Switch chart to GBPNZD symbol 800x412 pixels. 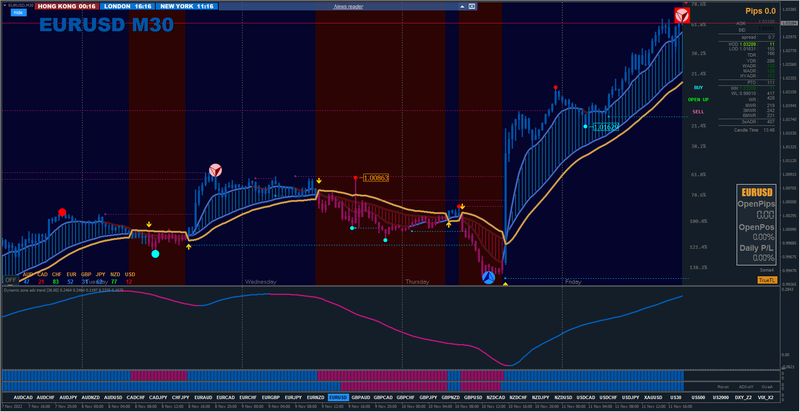click(451, 397)
